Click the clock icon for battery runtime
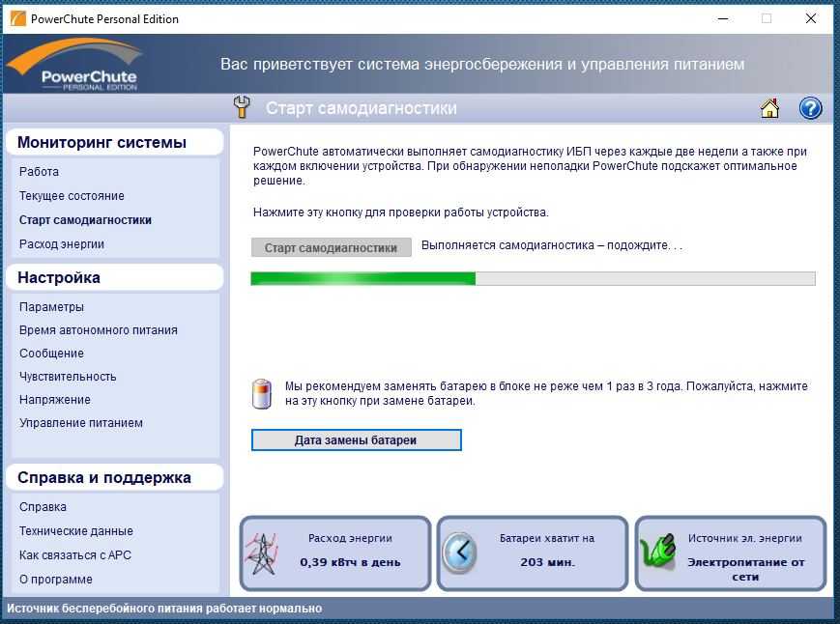Image resolution: width=840 pixels, height=624 pixels. [459, 553]
